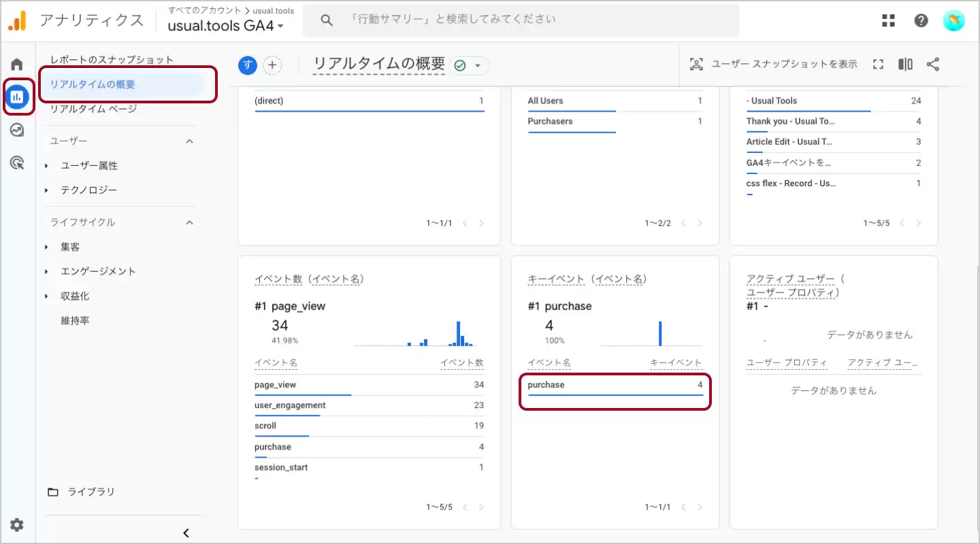Open the Home icon in left rail
Viewport: 980px width, 544px height.
pyautogui.click(x=17, y=65)
